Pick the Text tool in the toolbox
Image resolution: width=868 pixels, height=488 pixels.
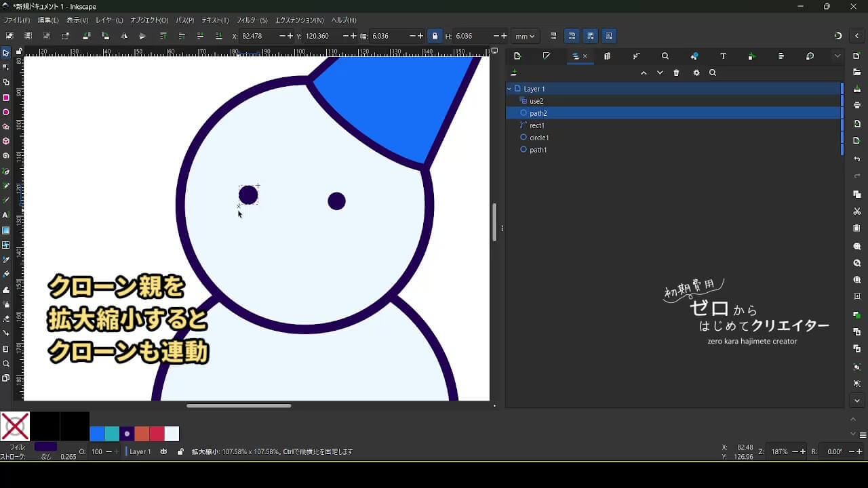(x=6, y=215)
